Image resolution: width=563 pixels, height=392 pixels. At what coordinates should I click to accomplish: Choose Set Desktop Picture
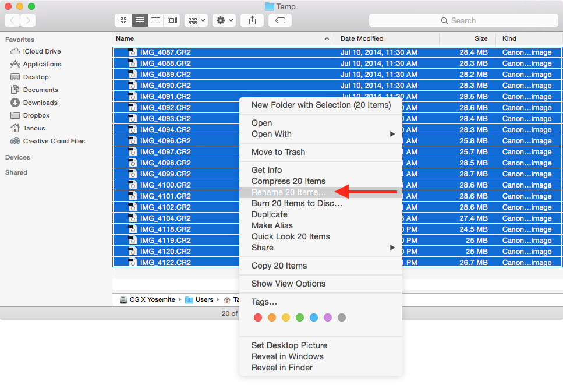(321, 345)
